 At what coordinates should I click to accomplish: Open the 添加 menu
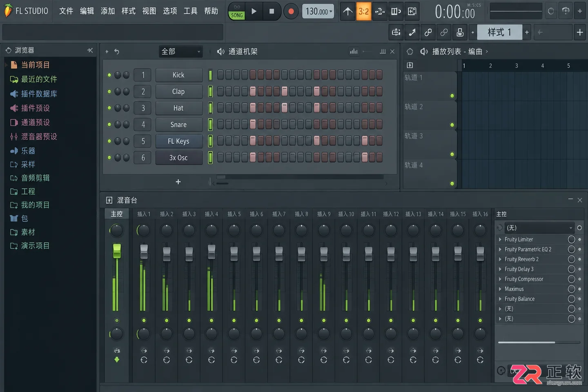pyautogui.click(x=108, y=11)
